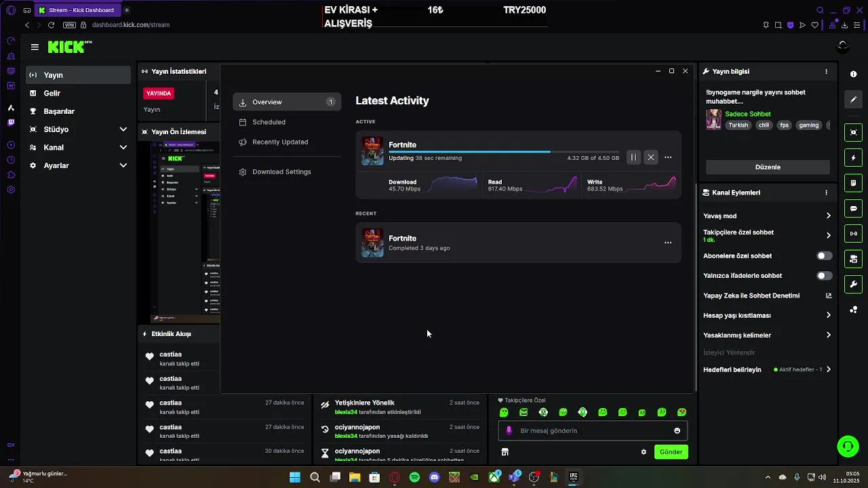Click the Düzenle button
Image resolution: width=868 pixels, height=488 pixels.
click(x=768, y=167)
